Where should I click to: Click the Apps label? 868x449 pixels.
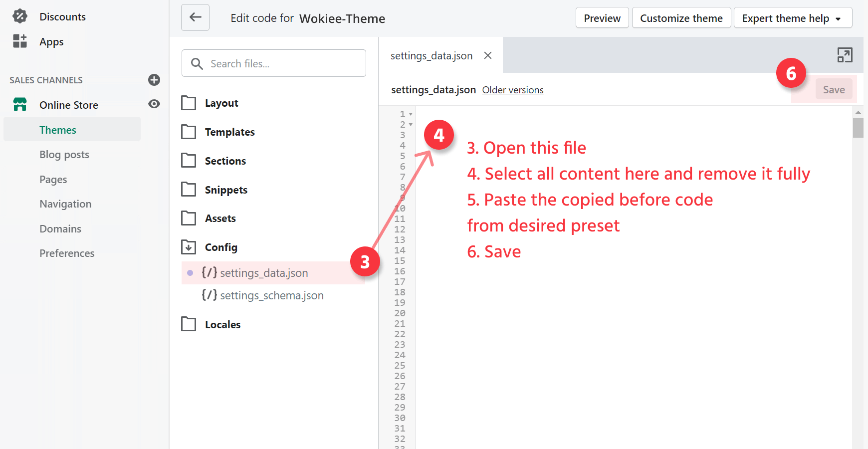tap(51, 42)
